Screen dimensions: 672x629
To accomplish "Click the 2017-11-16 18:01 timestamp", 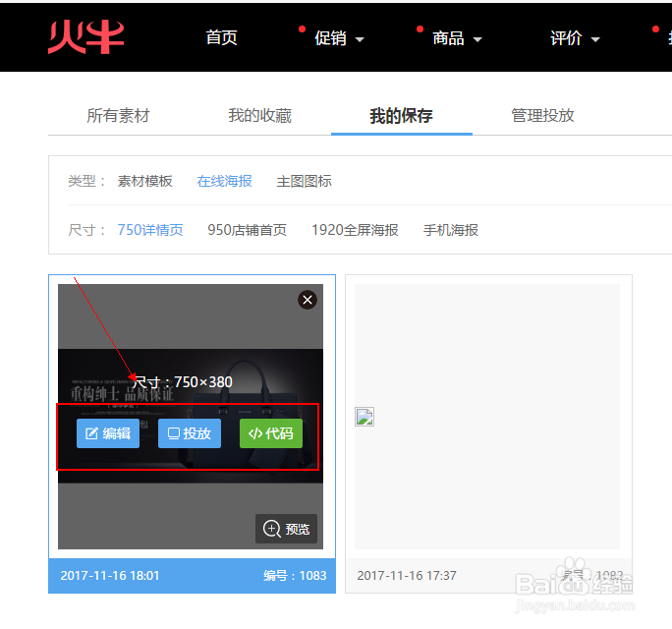I will click(x=110, y=575).
